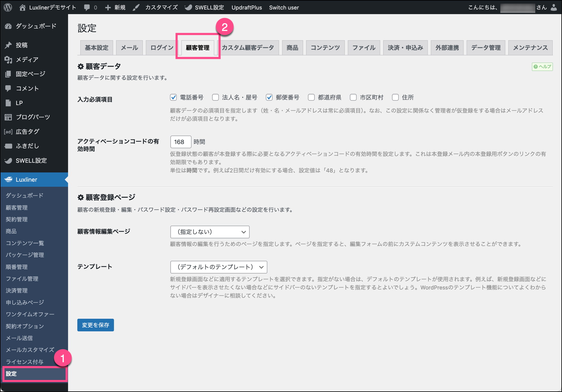The width and height of the screenshot is (562, 392).
Task: Click the user avatar icon
Action: (554, 8)
